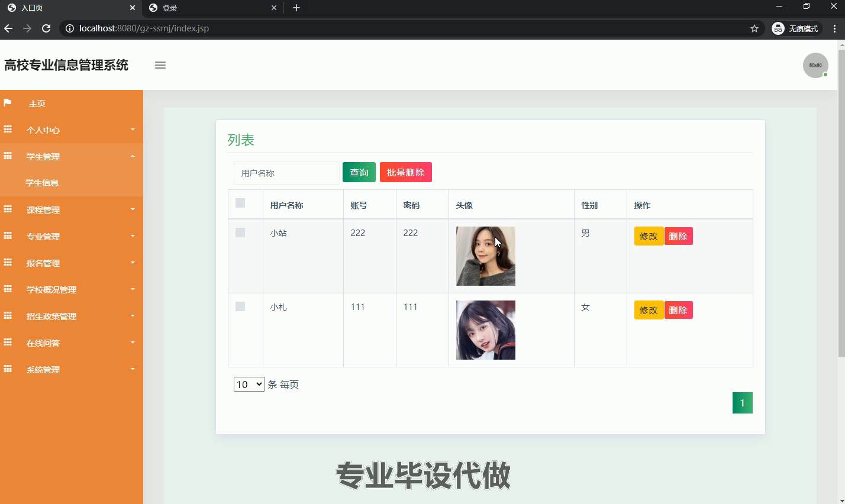Expand the 专业管理 menu arrow

click(133, 235)
